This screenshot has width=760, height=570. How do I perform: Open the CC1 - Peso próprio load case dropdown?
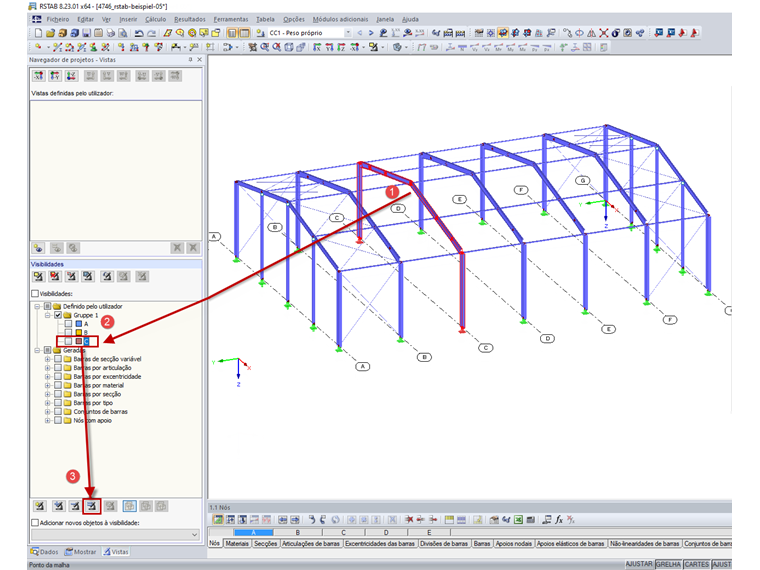(x=348, y=33)
